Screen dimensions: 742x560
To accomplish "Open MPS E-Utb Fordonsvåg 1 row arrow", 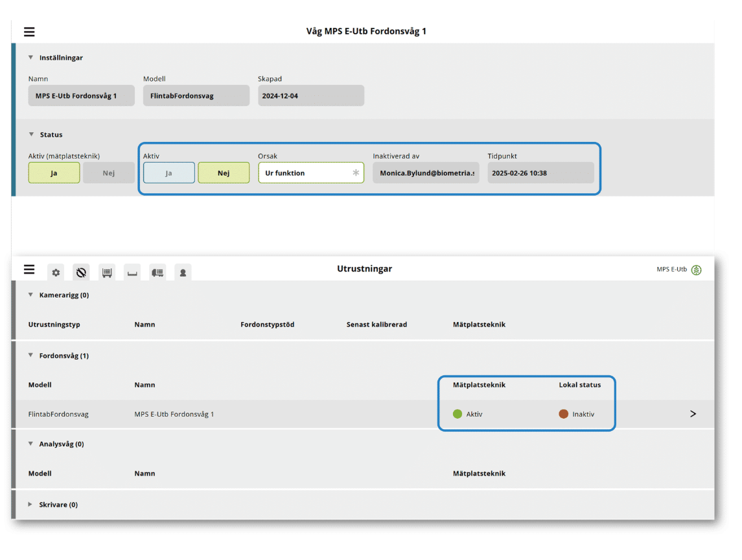I will coord(693,414).
